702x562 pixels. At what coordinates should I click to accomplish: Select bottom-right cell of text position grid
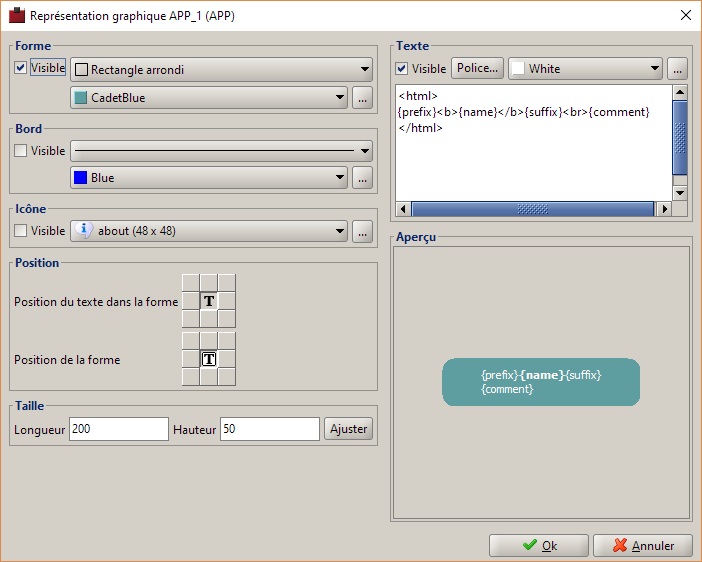click(227, 319)
